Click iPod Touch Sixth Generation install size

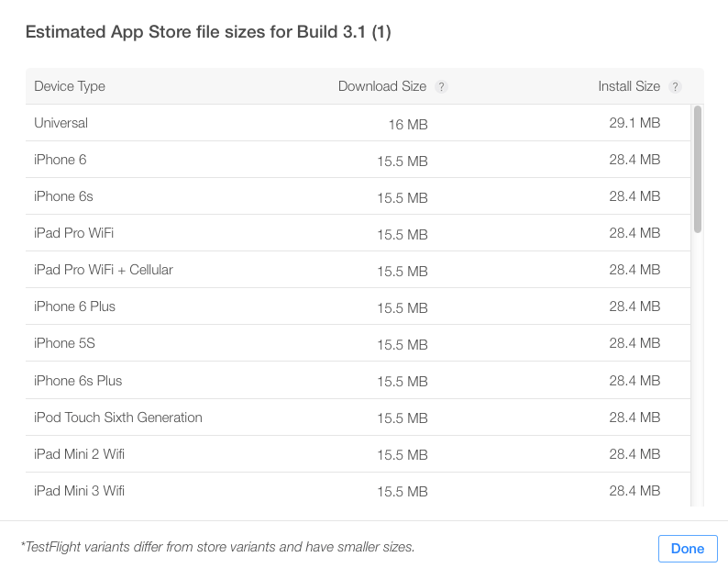[634, 418]
